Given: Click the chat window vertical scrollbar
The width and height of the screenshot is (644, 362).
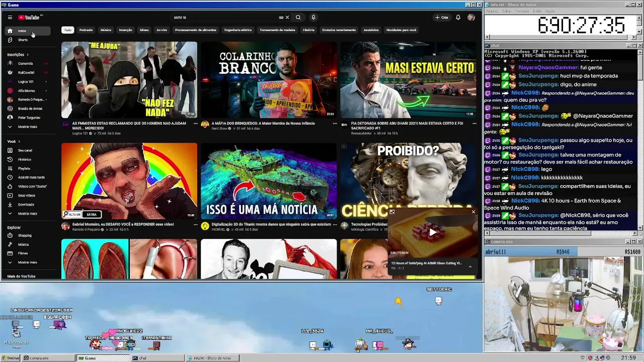Looking at the screenshot, I should (640, 140).
